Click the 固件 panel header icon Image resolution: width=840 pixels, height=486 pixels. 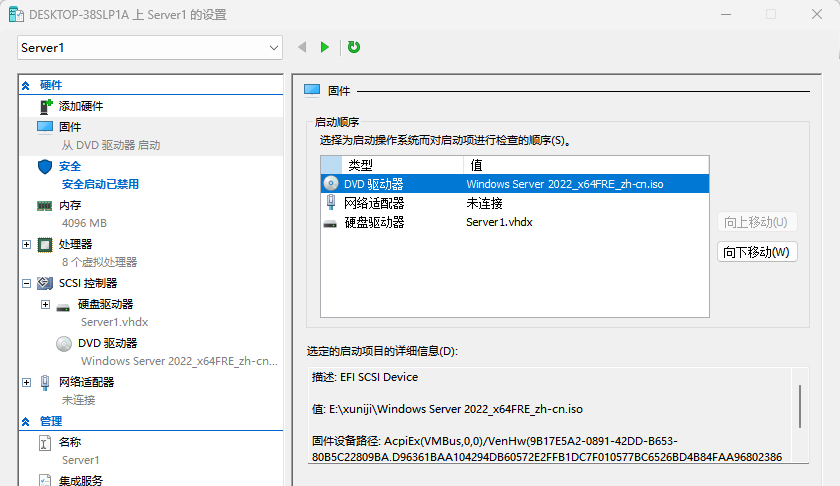[312, 90]
